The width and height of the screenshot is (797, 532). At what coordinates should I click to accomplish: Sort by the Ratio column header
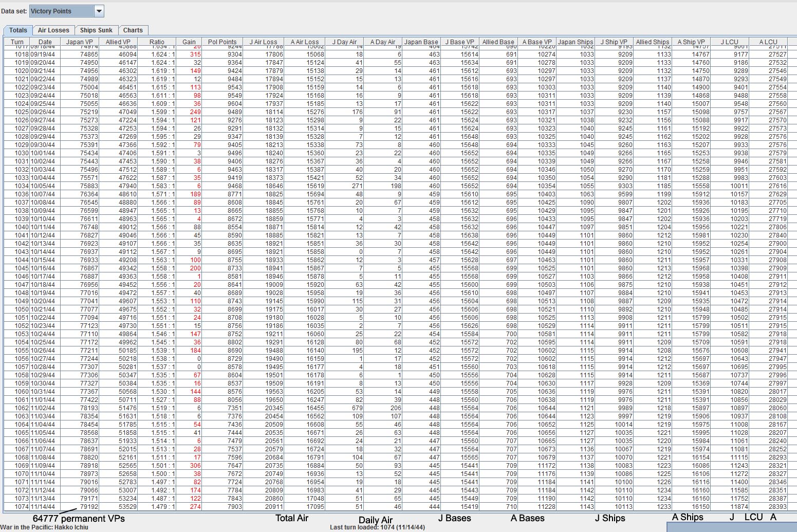click(157, 42)
